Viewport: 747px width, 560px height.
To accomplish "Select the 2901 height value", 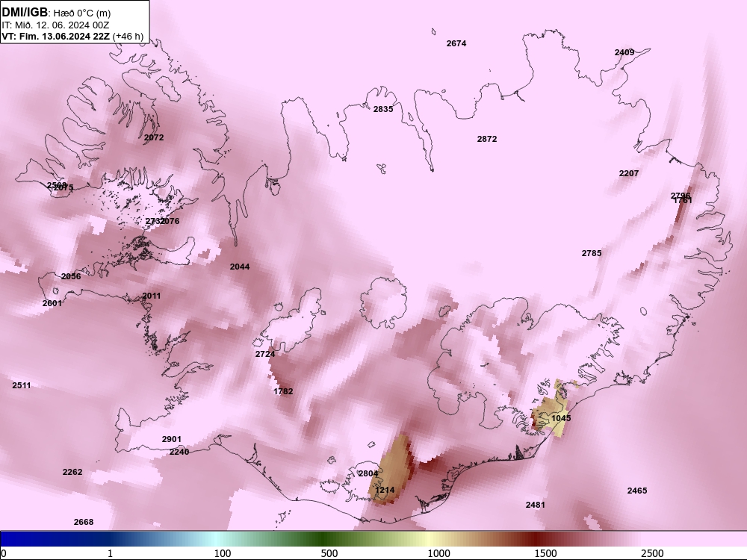I will (172, 439).
